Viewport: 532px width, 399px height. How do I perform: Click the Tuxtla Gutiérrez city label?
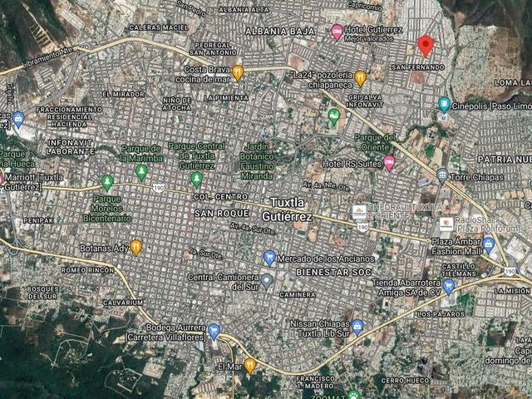point(287,209)
